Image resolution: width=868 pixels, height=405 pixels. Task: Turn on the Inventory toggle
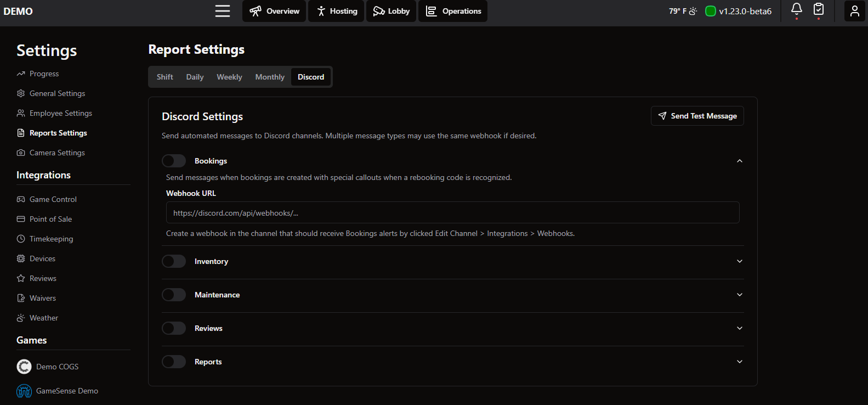tap(174, 261)
